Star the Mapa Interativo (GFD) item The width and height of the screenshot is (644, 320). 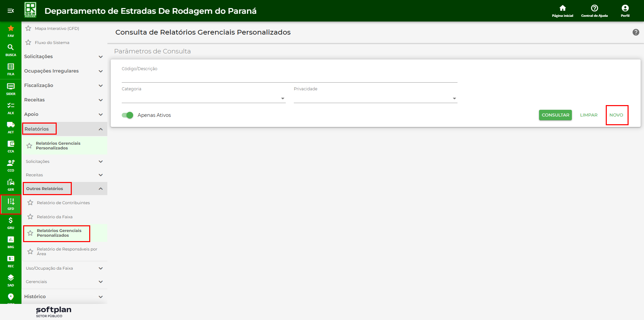[29, 29]
